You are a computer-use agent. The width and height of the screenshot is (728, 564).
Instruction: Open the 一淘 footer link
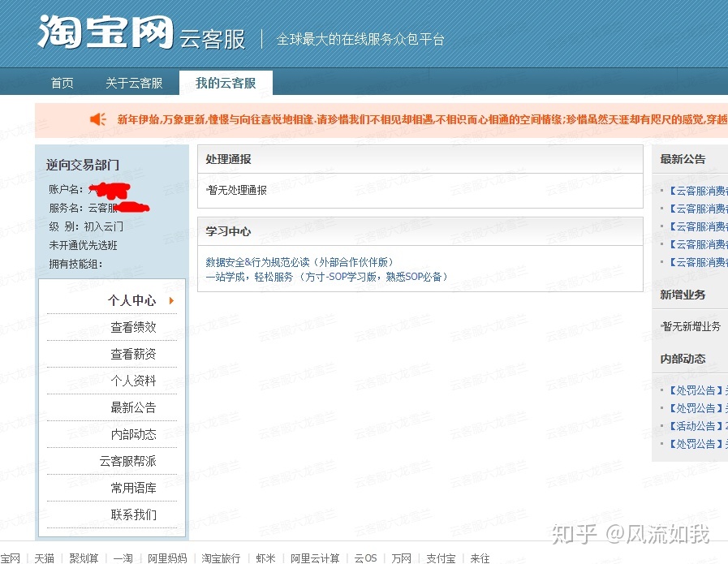point(123,558)
